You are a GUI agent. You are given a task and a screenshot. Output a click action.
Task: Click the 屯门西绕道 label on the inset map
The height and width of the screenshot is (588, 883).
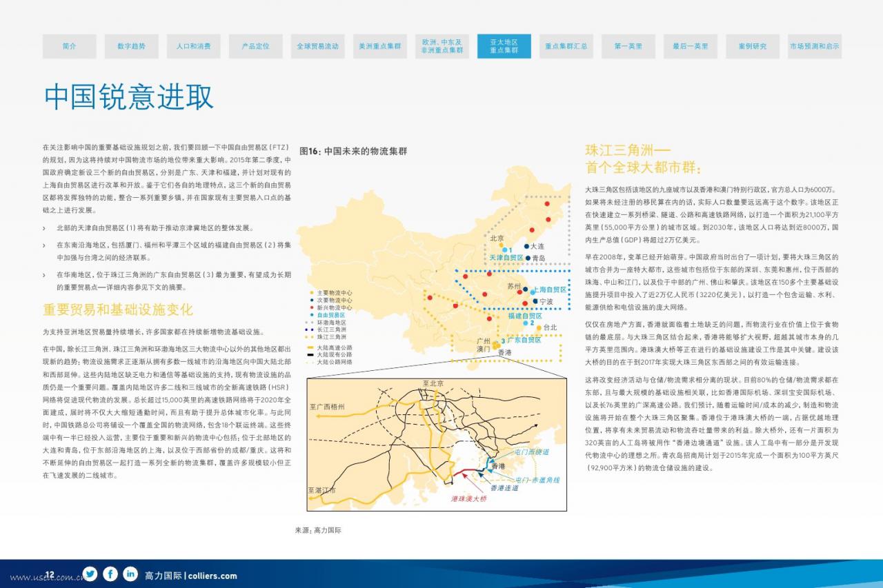(x=532, y=452)
